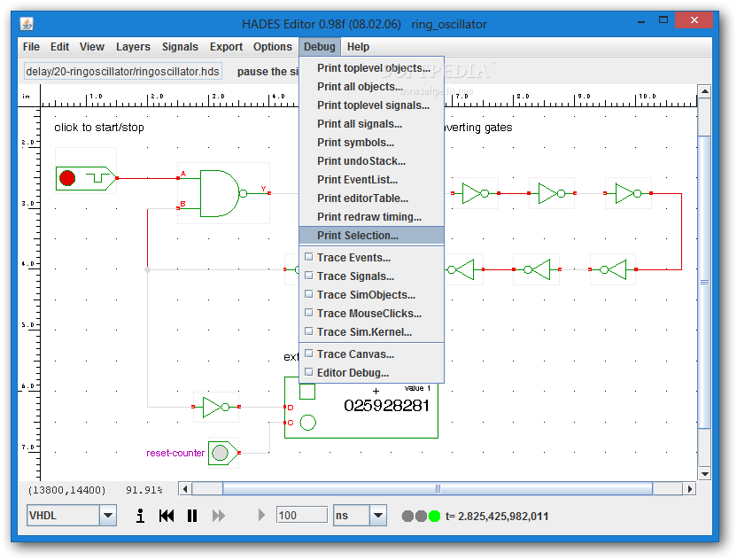Enable Trace Signals checkbox
Screen dimensions: 737x560
tap(309, 276)
